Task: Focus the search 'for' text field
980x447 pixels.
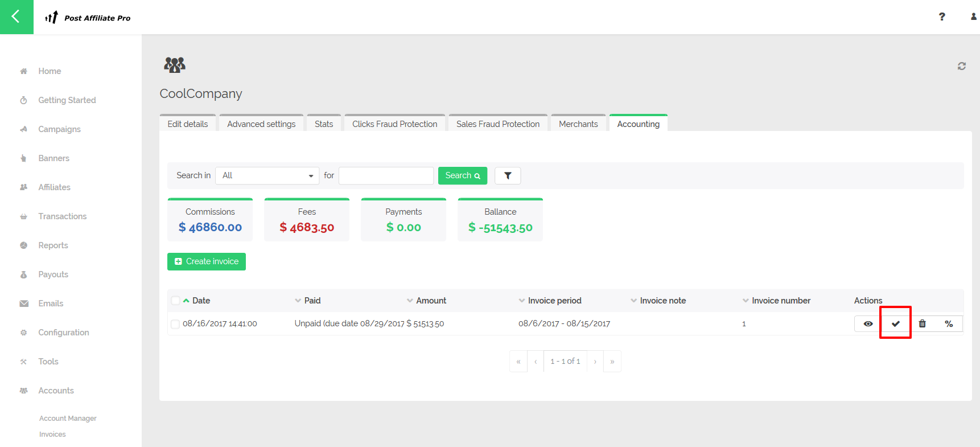Action: [386, 175]
